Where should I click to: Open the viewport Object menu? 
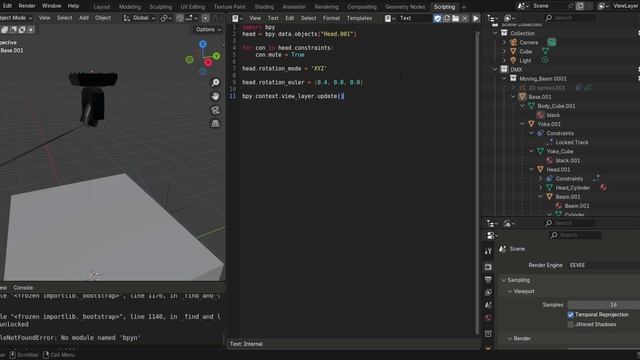103,18
